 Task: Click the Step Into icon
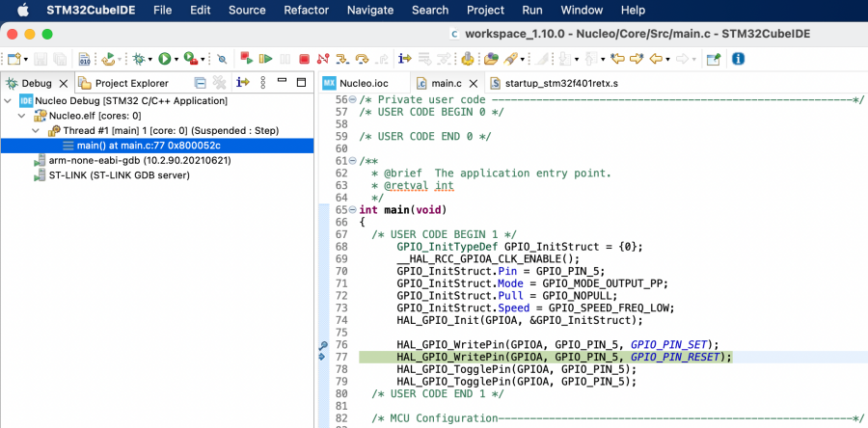(344, 59)
